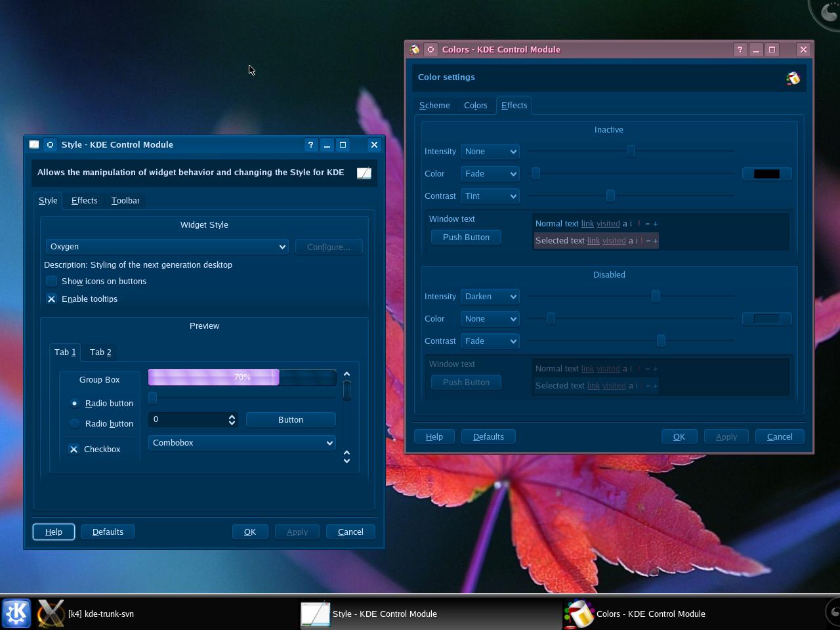Select Tab 1 in the preview area

pyautogui.click(x=65, y=352)
